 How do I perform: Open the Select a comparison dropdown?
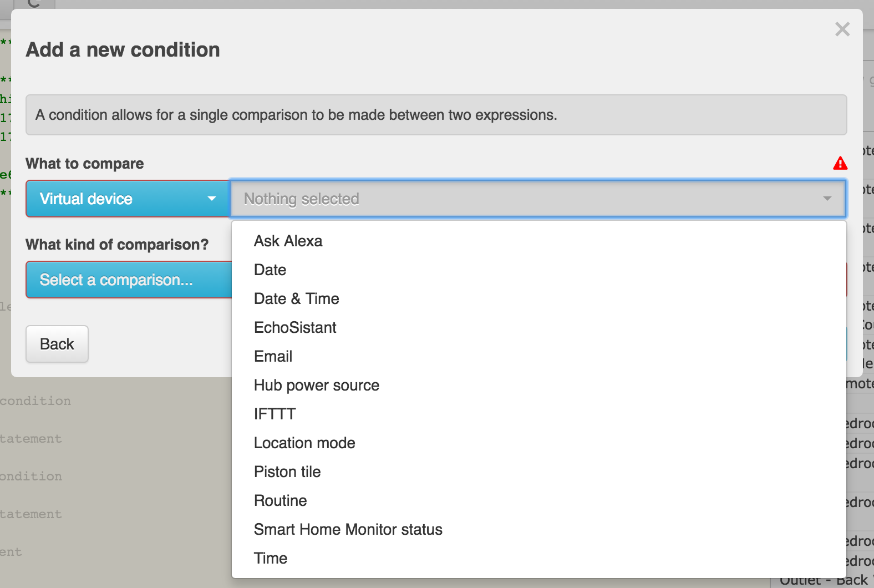[x=129, y=280]
